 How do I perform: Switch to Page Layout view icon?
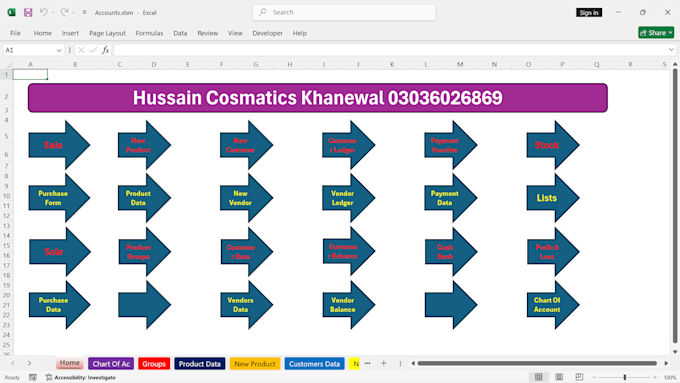point(559,377)
